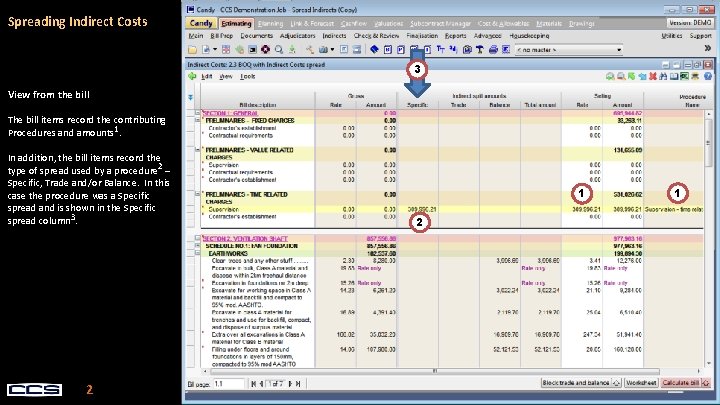Click the green hand icon in main toolbar
Image resolution: width=720 pixels, height=405 pixels.
[x=239, y=50]
